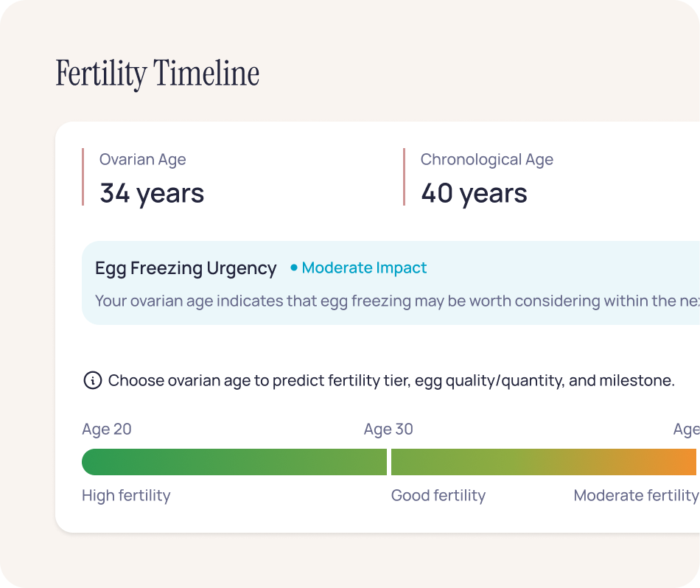Choose the Moderate fertility tier label
Viewport: 700px width, 588px height.
tap(635, 496)
